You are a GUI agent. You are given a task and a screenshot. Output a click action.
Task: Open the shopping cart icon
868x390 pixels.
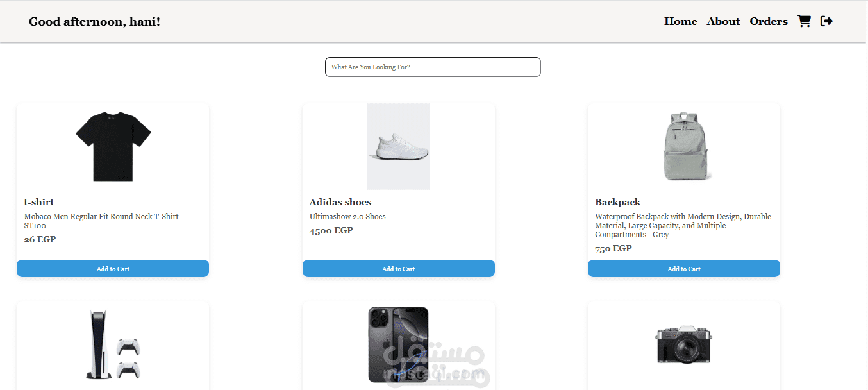(804, 21)
